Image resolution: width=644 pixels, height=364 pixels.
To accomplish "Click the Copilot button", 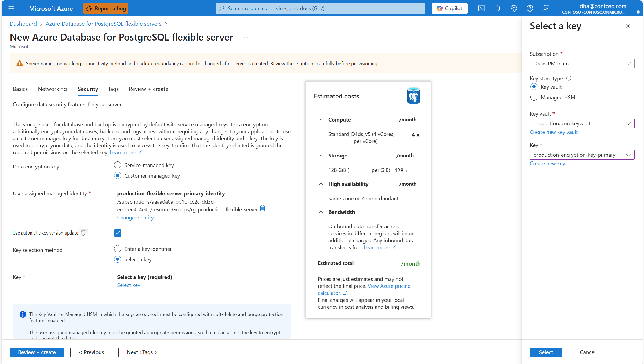I will point(449,8).
